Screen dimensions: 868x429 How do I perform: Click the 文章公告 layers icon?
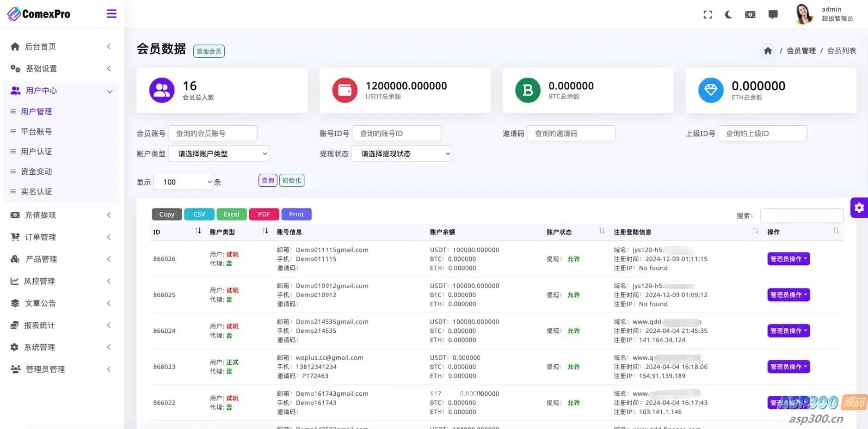click(15, 303)
